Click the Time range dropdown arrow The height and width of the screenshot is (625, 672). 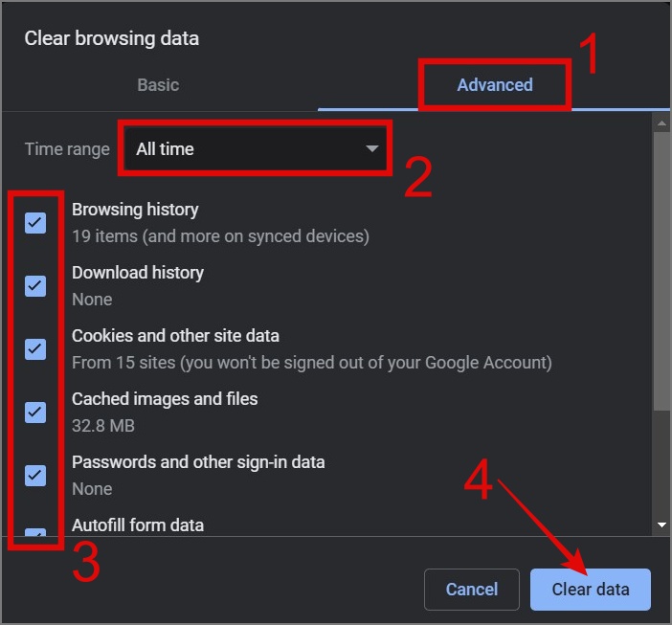click(371, 148)
